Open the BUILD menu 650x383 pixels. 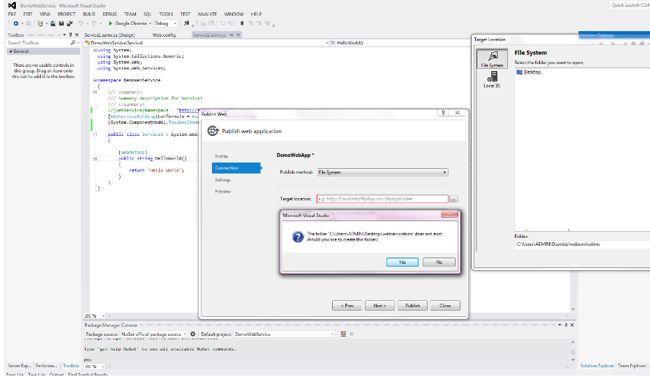tap(89, 14)
